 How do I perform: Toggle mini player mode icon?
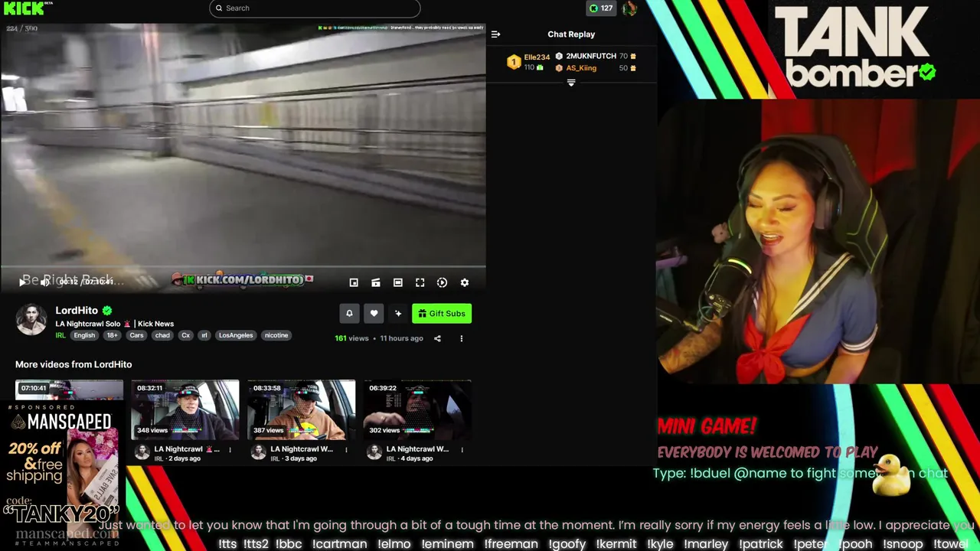[x=354, y=282]
